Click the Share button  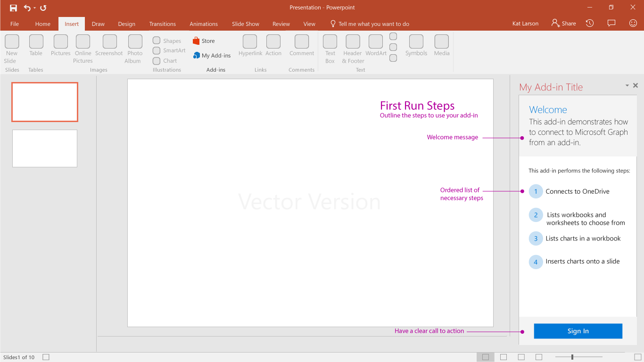[x=564, y=23]
